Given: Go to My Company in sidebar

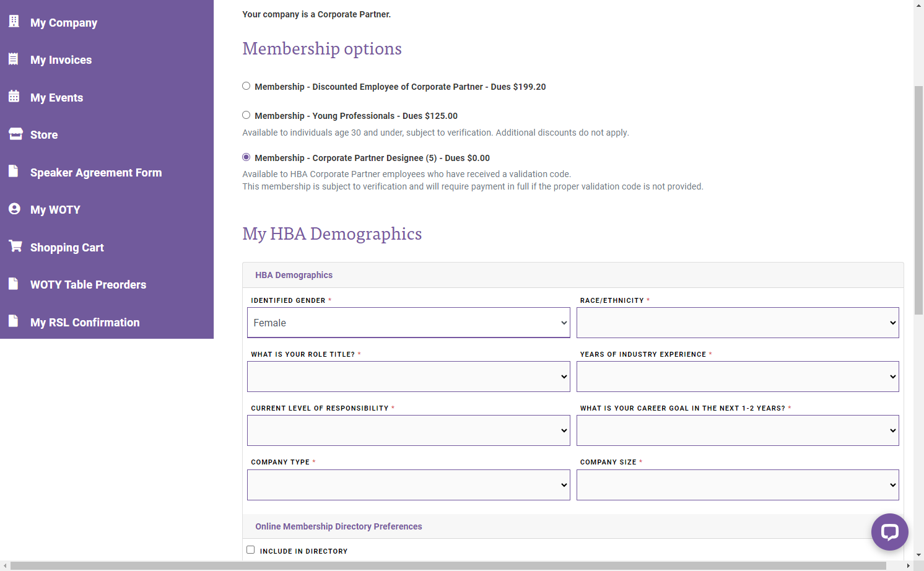Looking at the screenshot, I should pyautogui.click(x=64, y=23).
